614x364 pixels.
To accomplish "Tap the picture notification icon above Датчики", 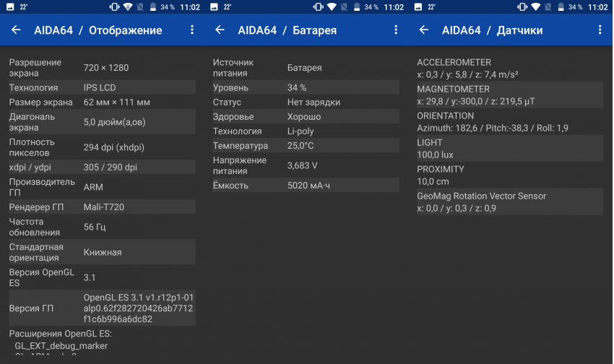I will click(418, 6).
